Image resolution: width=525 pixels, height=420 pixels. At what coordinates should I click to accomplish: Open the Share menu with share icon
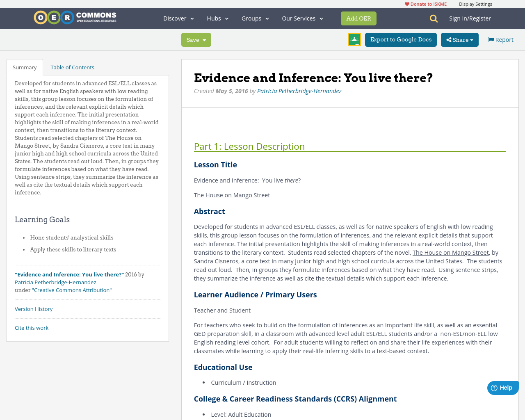coord(459,39)
